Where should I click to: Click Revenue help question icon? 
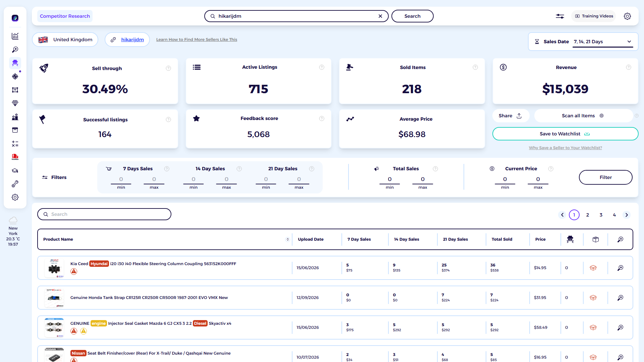pyautogui.click(x=629, y=67)
